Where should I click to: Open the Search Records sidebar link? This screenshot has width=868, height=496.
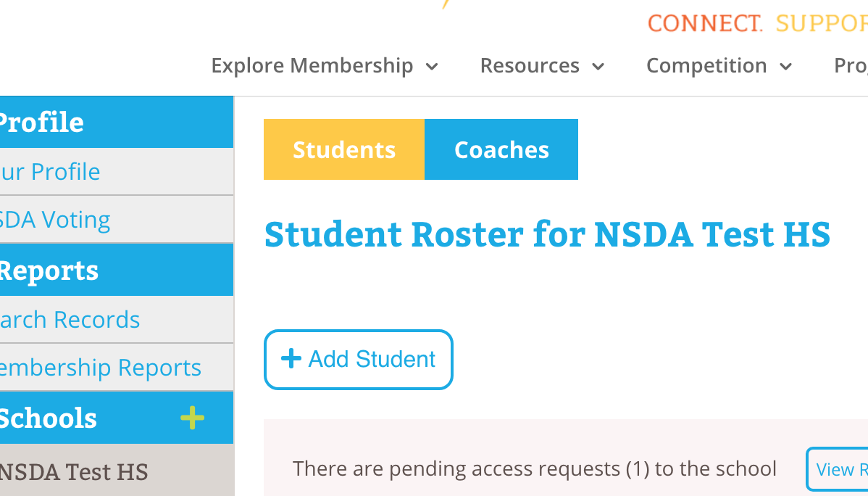tap(70, 320)
